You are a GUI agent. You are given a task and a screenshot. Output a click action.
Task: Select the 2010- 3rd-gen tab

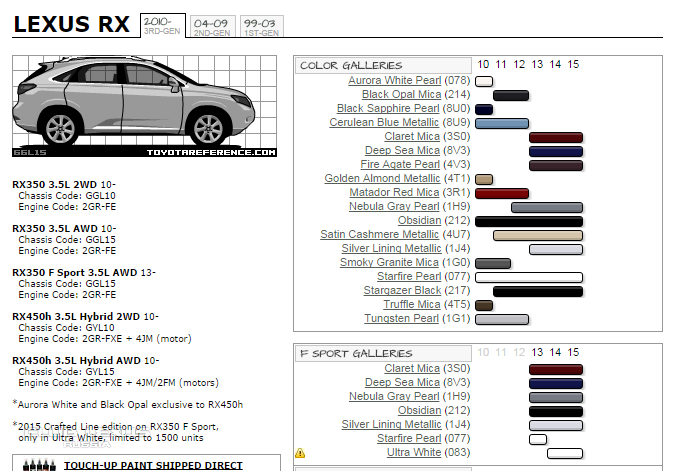coord(162,24)
